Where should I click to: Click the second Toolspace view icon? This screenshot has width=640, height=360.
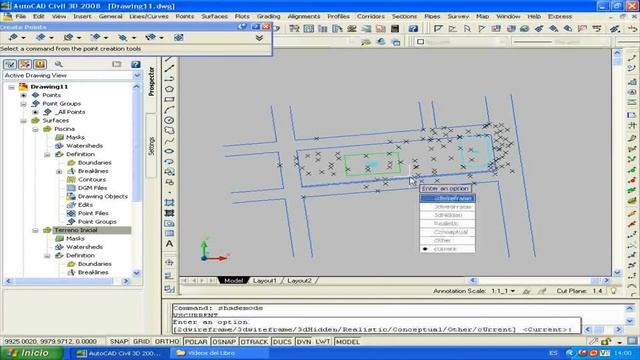point(25,64)
